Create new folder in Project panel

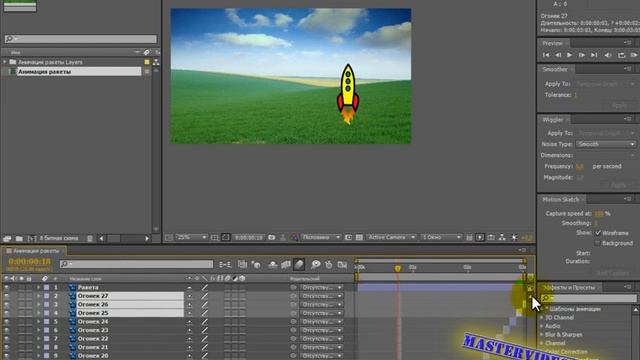(19, 238)
